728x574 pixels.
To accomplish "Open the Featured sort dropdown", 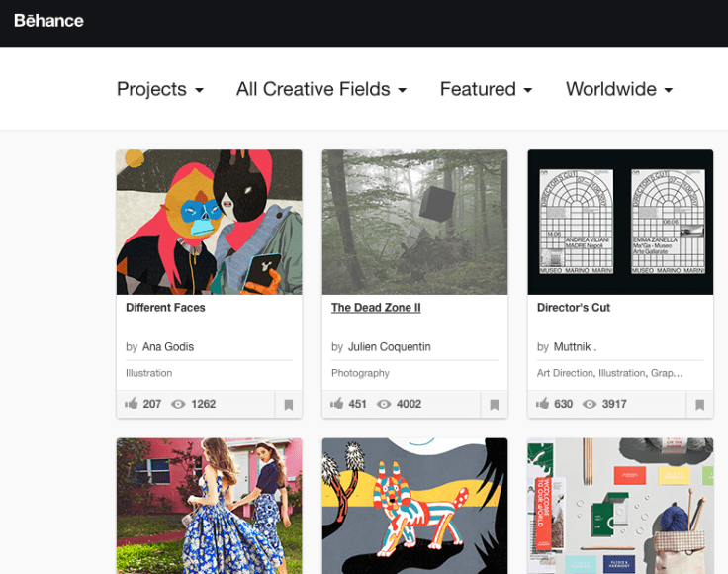I will pyautogui.click(x=486, y=89).
